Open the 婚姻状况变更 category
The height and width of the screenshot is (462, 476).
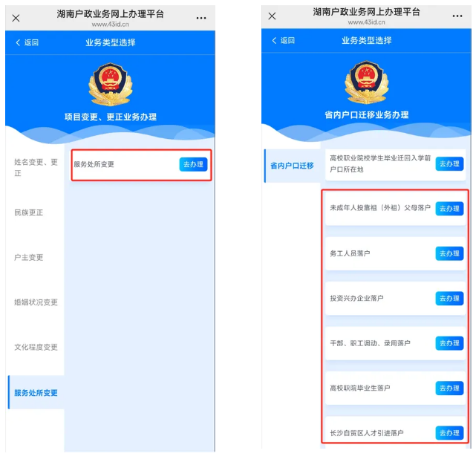point(36,302)
